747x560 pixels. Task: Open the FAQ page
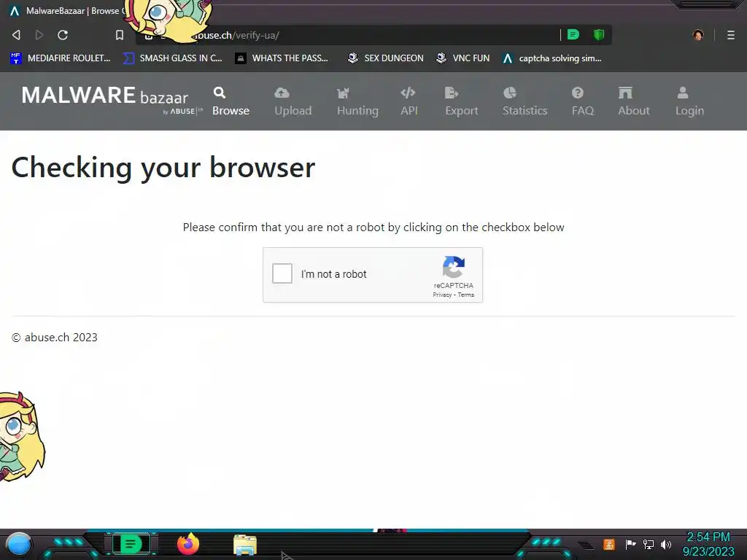coord(583,101)
